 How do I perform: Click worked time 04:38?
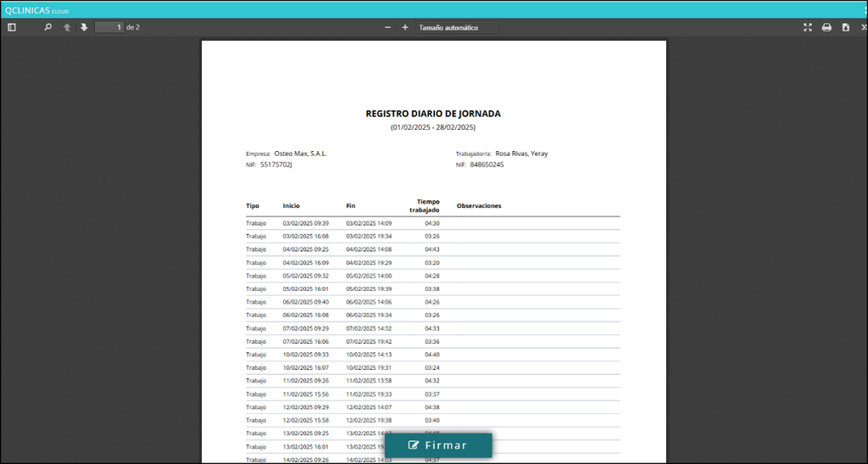(432, 407)
